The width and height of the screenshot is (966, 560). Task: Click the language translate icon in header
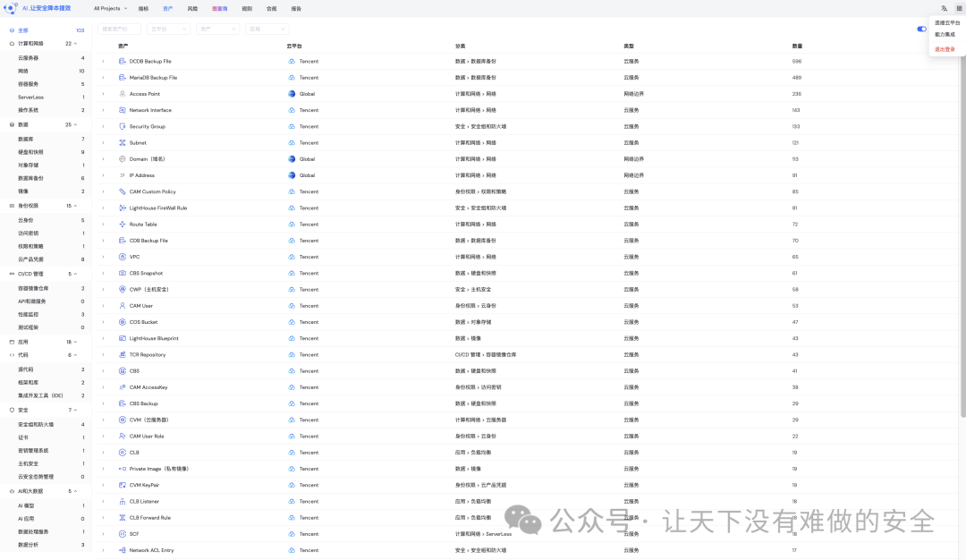coord(944,8)
